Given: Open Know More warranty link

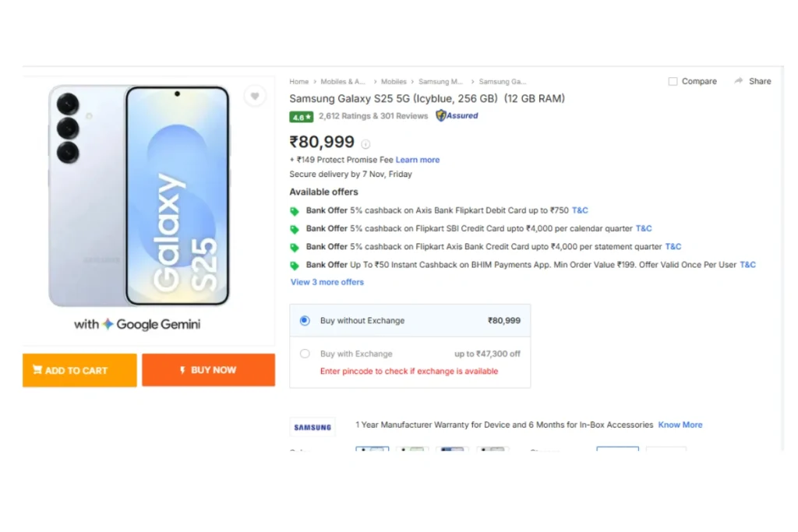Looking at the screenshot, I should coord(680,425).
